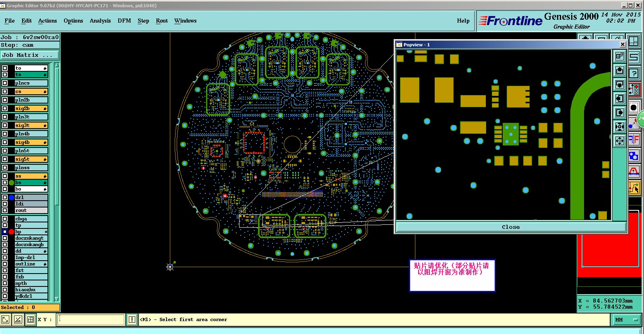Tick the checkbox for layer bp
This screenshot has width=644, height=334.
click(5, 232)
